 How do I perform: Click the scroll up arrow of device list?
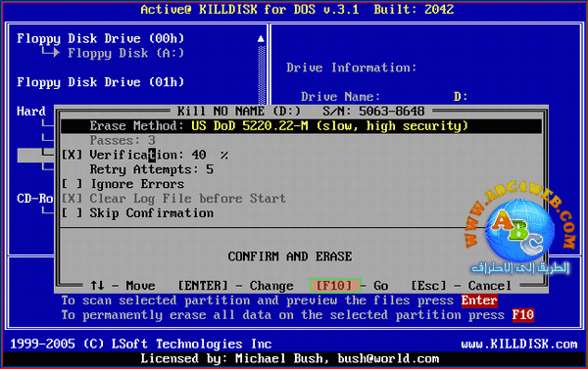pyautogui.click(x=261, y=38)
